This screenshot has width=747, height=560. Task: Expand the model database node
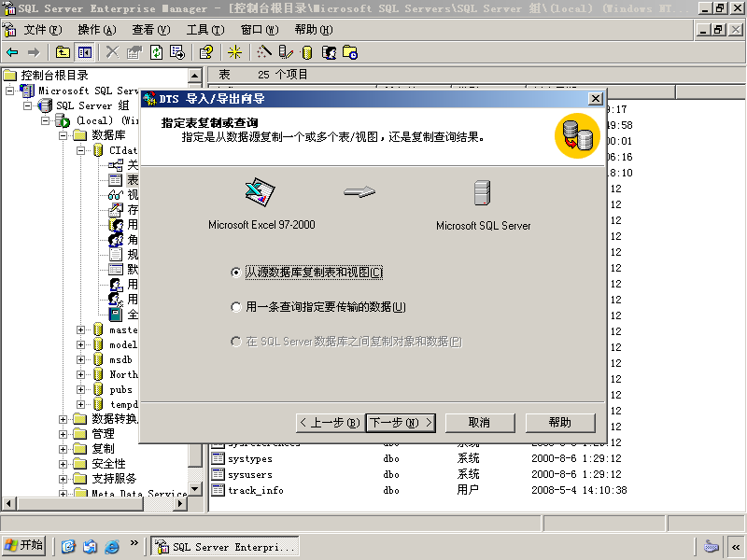80,344
